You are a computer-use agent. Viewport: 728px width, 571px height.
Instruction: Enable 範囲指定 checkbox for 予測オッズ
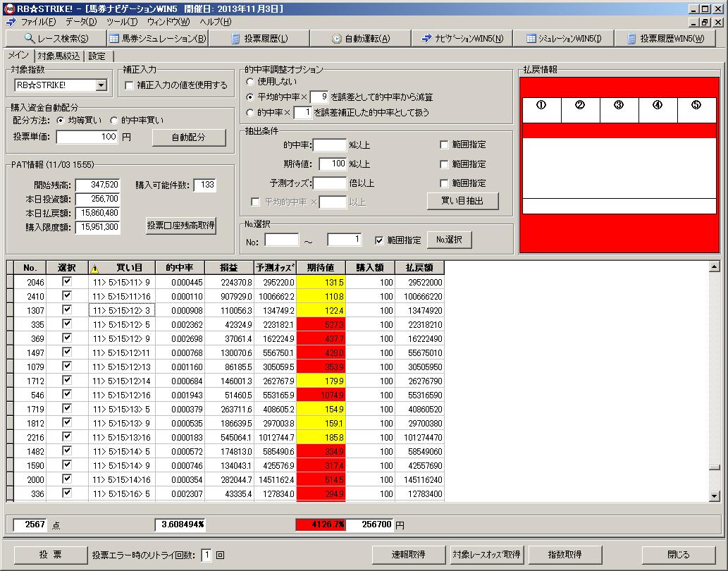(x=444, y=183)
